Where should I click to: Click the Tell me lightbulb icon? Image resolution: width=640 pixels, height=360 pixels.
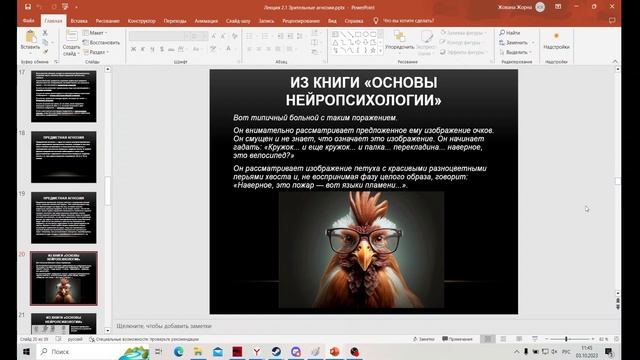point(376,20)
